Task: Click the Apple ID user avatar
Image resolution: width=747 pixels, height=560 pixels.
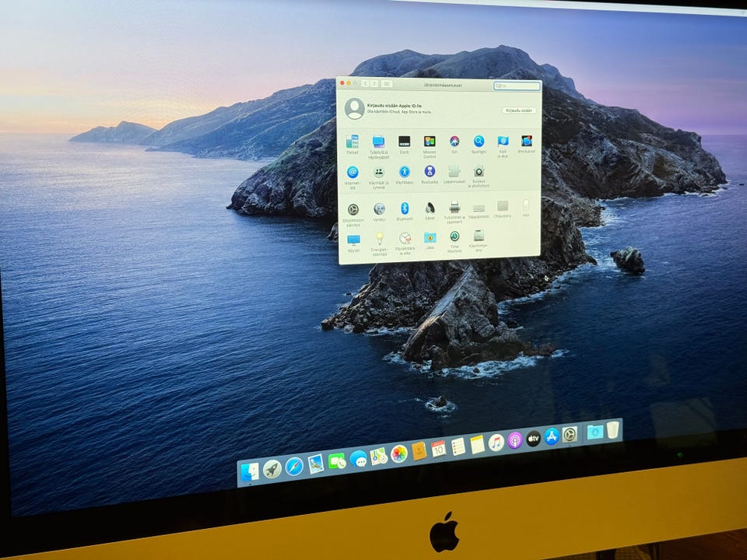Action: 355,109
